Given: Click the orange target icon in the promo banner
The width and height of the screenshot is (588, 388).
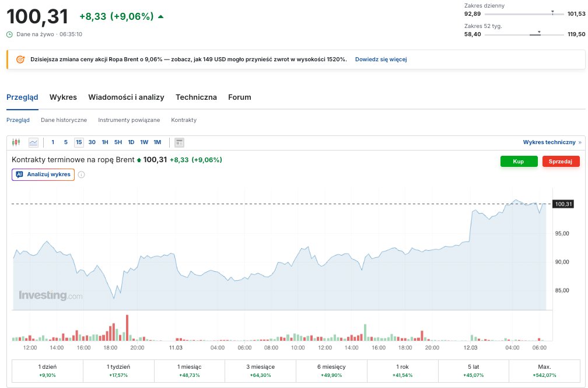Looking at the screenshot, I should click(20, 60).
